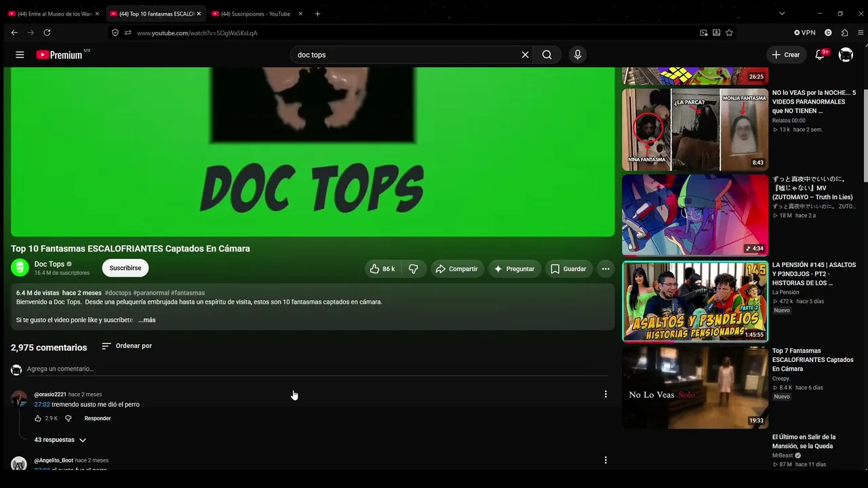
Task: Open the #doctops hashtag
Action: [118, 293]
